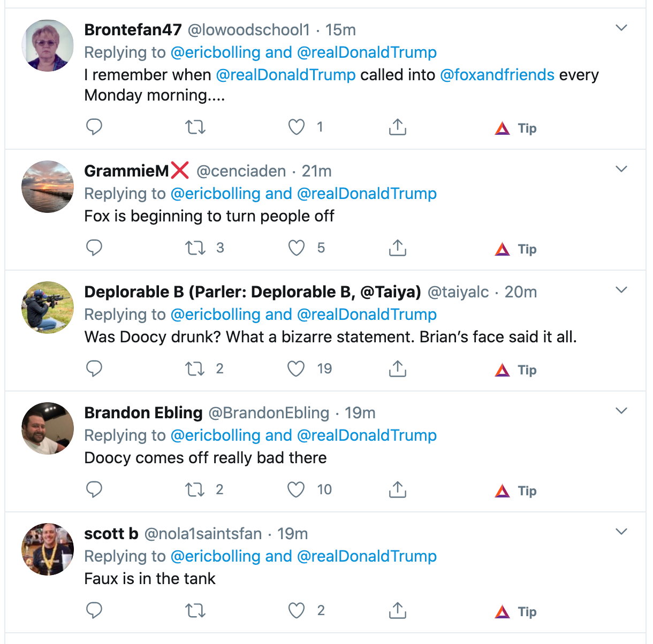Like Brandon Ebling's tweet

pos(297,490)
